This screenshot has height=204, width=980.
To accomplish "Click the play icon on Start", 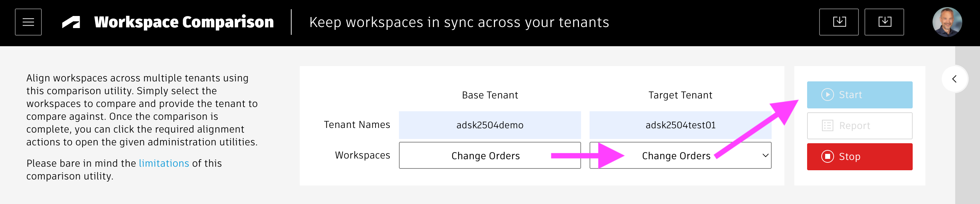I will click(827, 95).
